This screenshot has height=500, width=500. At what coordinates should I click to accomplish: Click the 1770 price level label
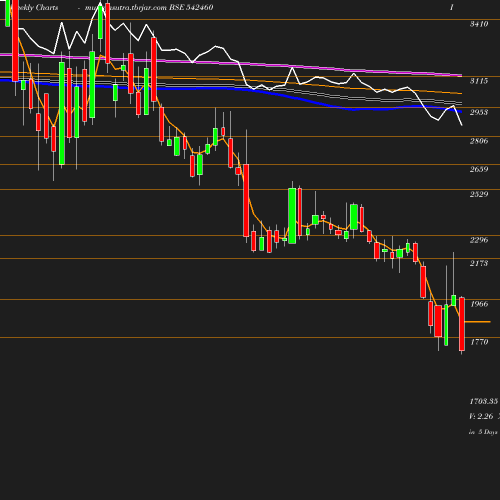479,342
